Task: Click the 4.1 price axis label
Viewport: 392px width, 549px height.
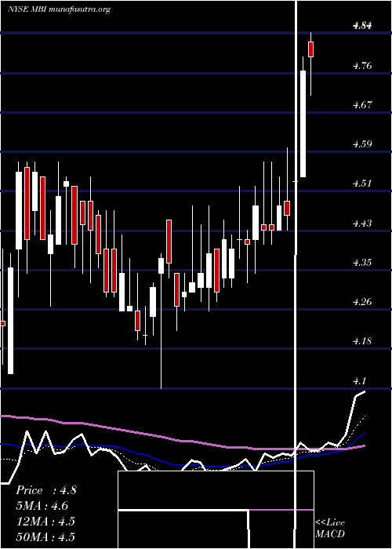Action: [x=360, y=380]
